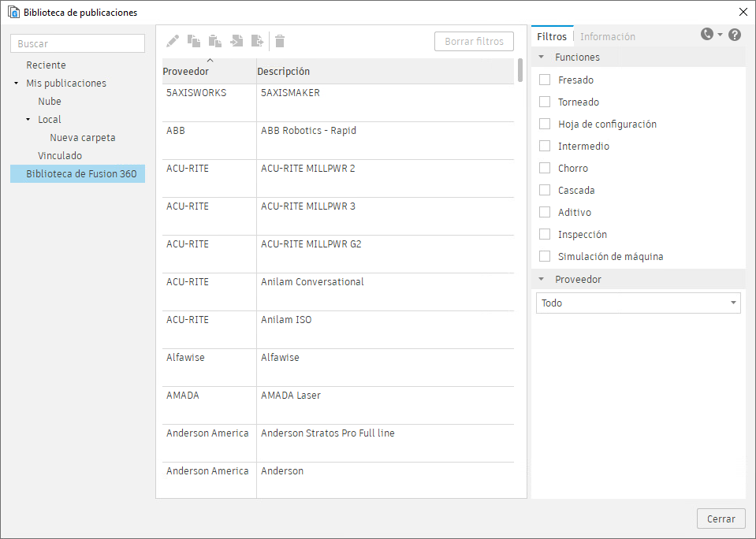The height and width of the screenshot is (539, 756).
Task: Select Reciente in the tree
Action: (47, 65)
